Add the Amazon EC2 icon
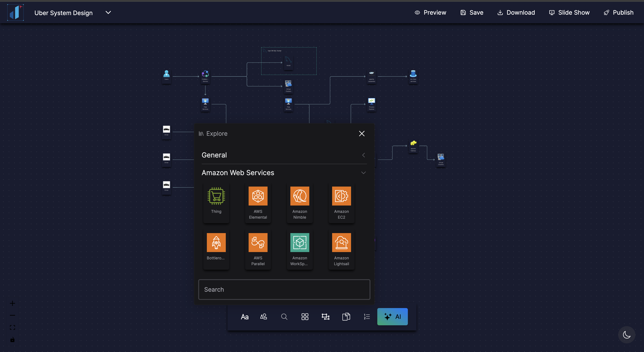The width and height of the screenshot is (644, 352). [x=341, y=203]
